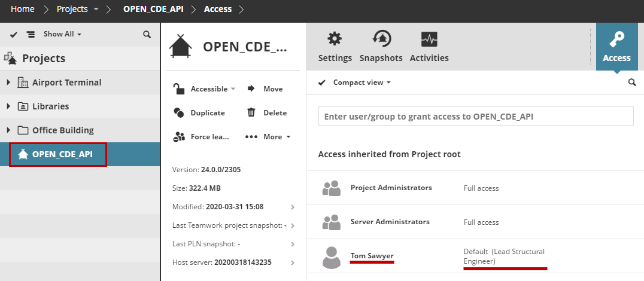Expand the Airport Terminal folder
The height and width of the screenshot is (281, 644).
point(8,83)
